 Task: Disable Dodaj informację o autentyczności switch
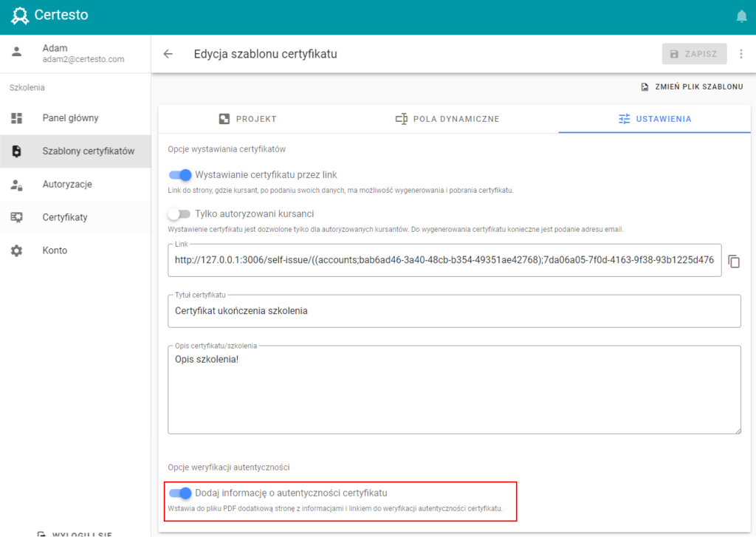tap(180, 493)
